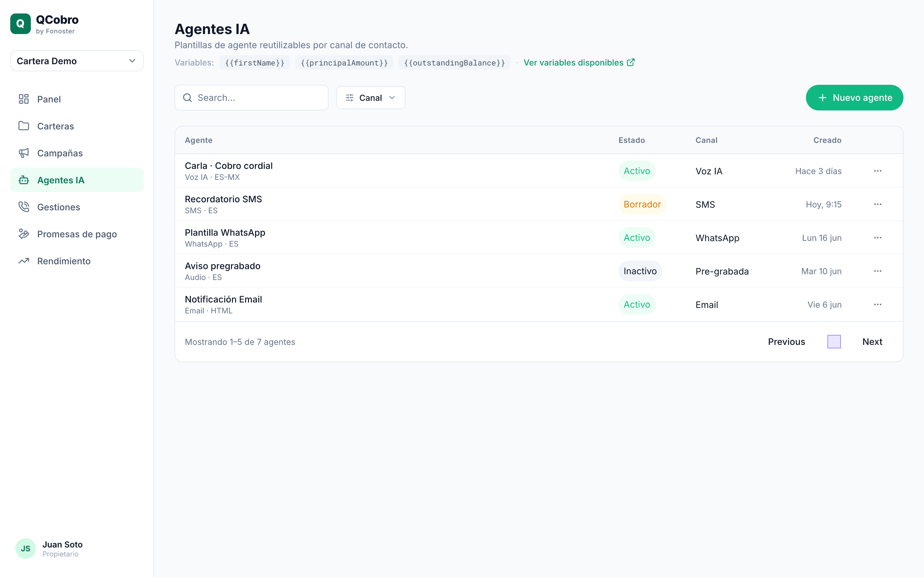Go to Next page
The width and height of the screenshot is (924, 578).
(872, 342)
